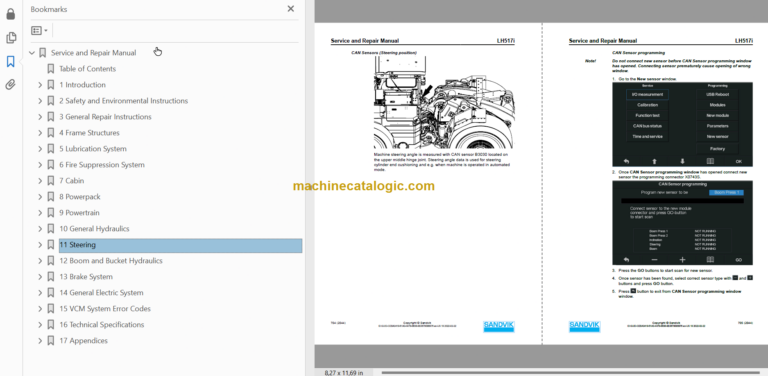
Task: Expand the 8 Powerpack bookmark
Action: [40, 197]
